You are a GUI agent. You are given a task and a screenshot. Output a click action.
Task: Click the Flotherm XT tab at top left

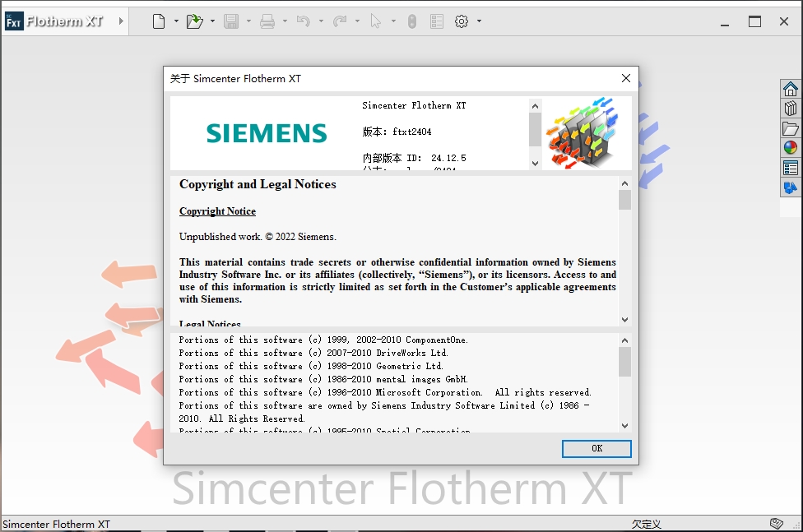pyautogui.click(x=58, y=21)
